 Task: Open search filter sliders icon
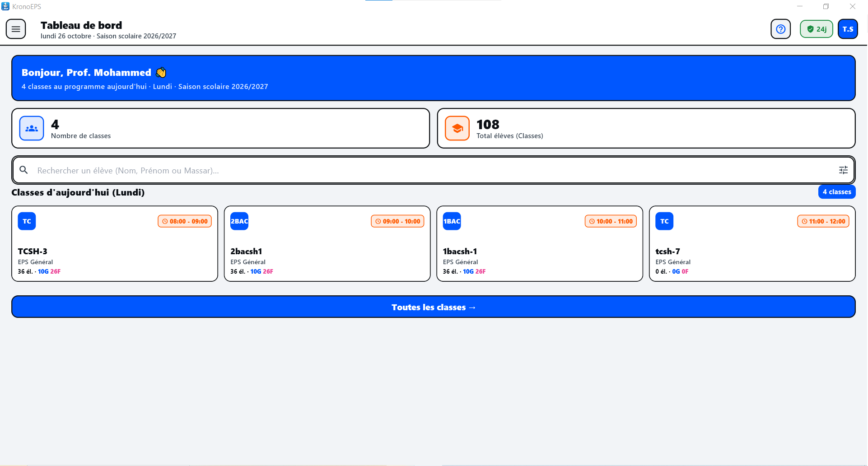843,170
